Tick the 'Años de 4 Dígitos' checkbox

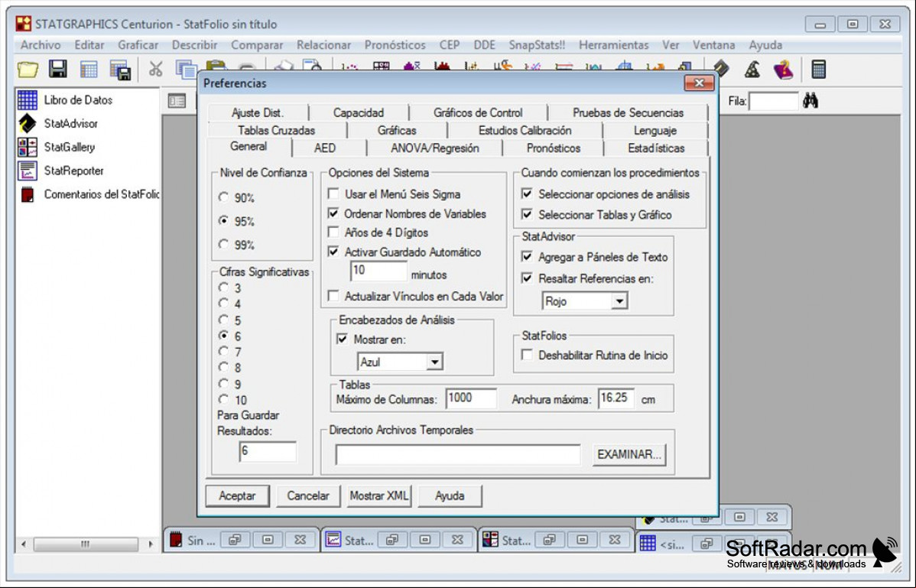pyautogui.click(x=333, y=232)
